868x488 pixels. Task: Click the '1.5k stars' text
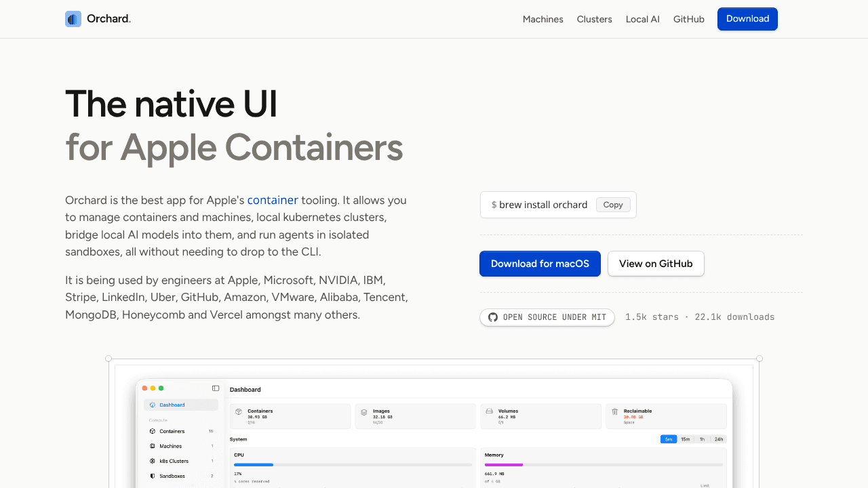coord(652,317)
